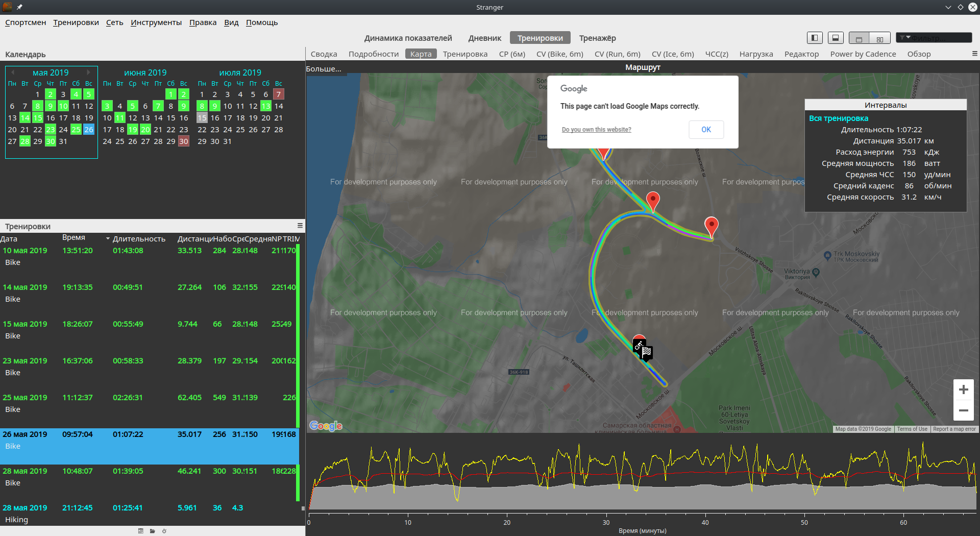Click 'Do you own this website?' link
Viewport: 980px width, 536px height.
coord(596,130)
